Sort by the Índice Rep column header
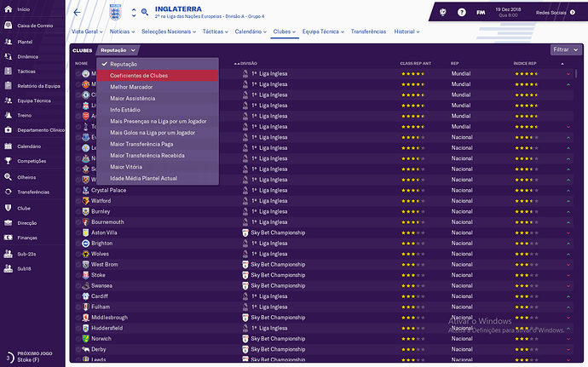 coord(525,63)
